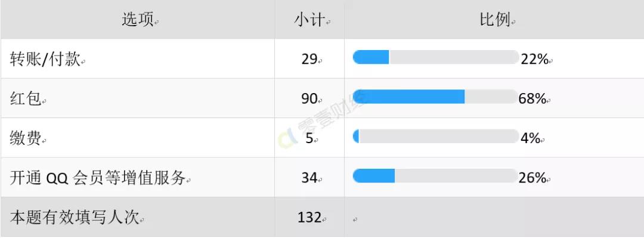Click the 26% progress bar for QQ会员

click(x=436, y=175)
